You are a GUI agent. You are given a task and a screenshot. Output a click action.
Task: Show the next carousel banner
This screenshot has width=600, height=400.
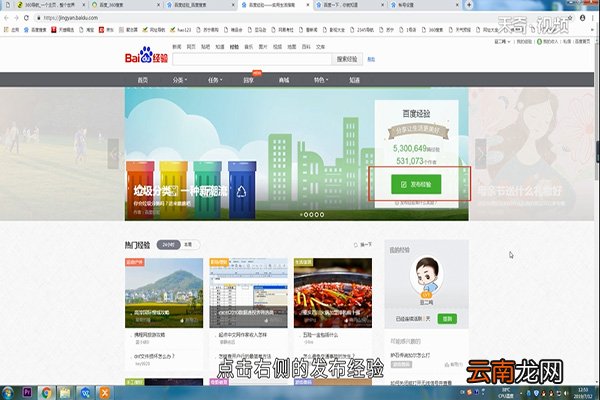pyautogui.click(x=481, y=154)
